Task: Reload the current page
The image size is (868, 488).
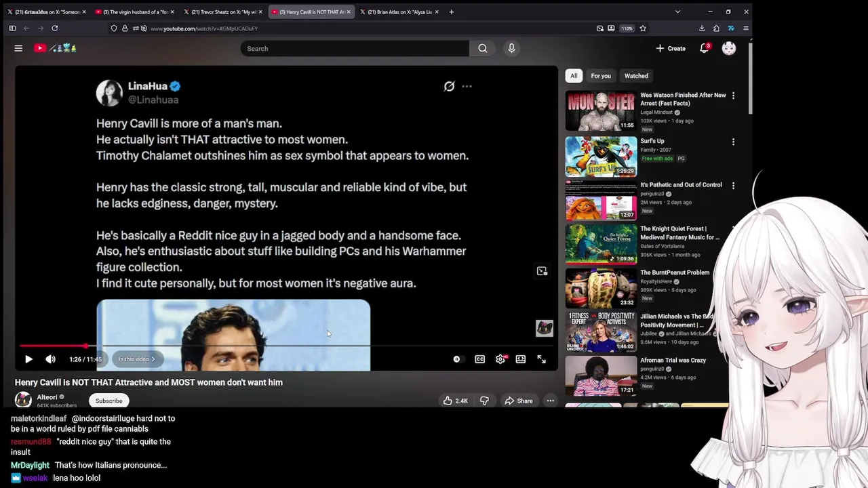Action: point(55,28)
